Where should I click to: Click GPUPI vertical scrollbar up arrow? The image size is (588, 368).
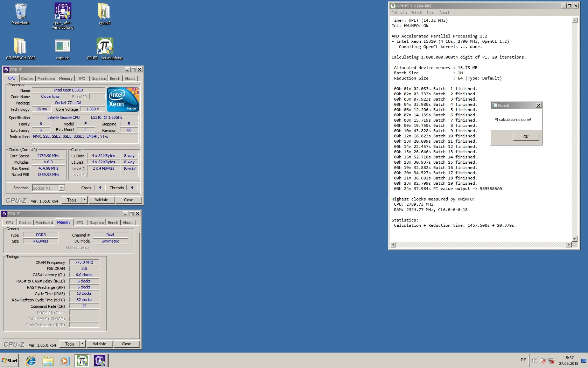(574, 20)
